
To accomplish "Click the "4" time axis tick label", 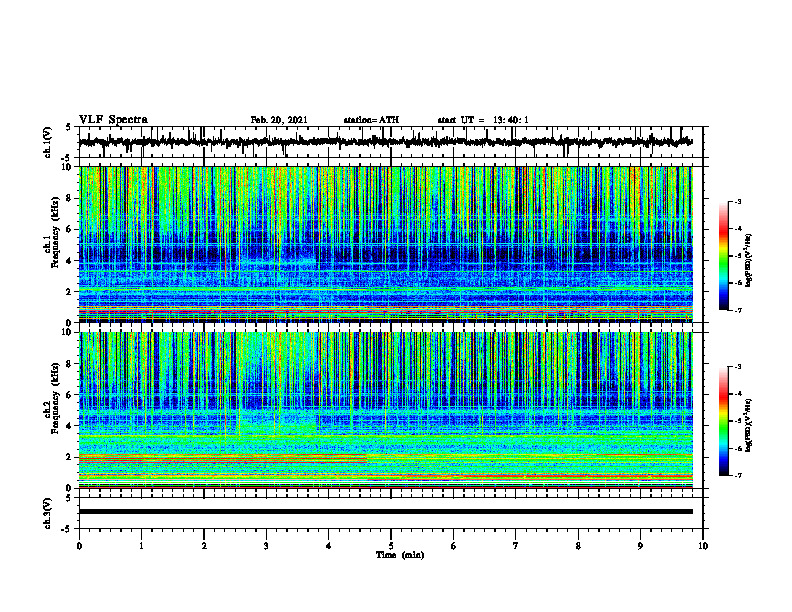I will click(329, 546).
